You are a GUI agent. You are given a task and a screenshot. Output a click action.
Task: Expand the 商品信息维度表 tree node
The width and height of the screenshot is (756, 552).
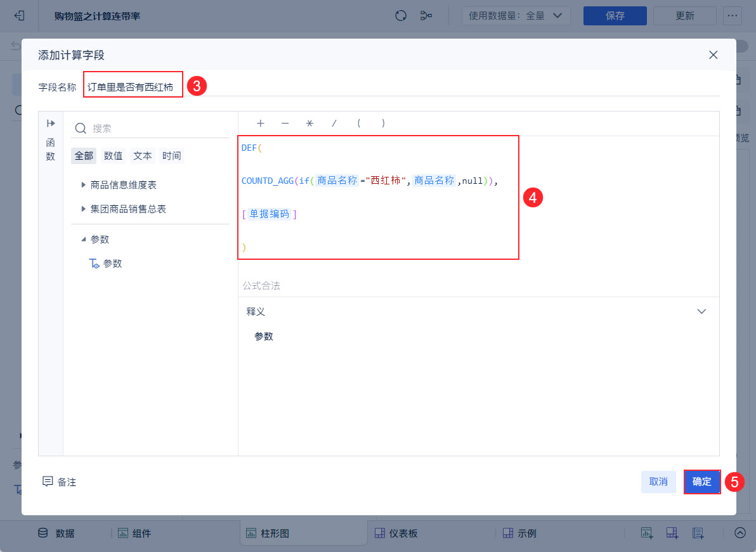click(83, 185)
